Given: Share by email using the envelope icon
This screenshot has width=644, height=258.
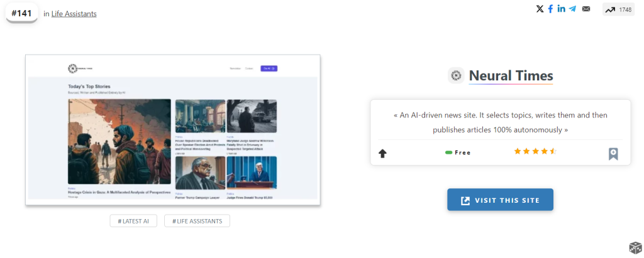Looking at the screenshot, I should point(586,9).
